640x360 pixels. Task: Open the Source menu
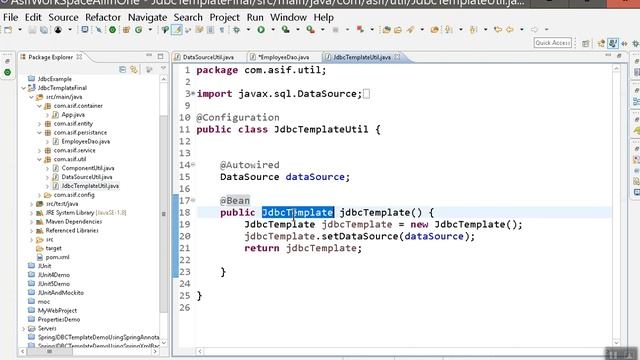tap(63, 17)
